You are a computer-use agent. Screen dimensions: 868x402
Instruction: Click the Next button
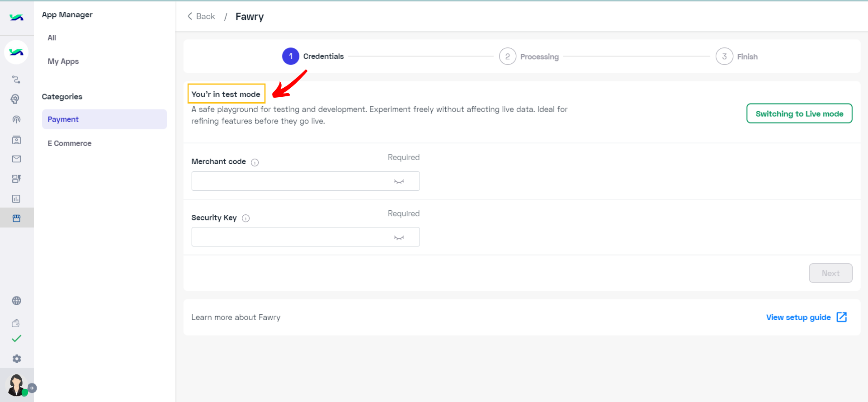[830, 273]
